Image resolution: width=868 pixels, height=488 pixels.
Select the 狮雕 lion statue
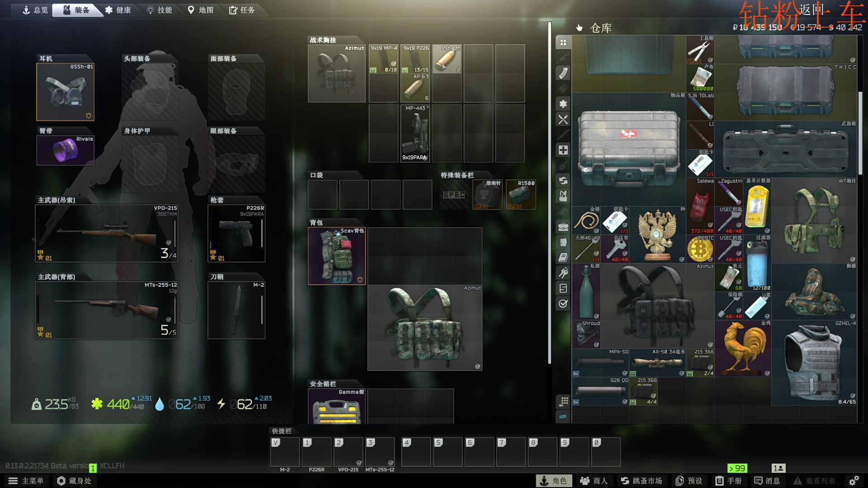click(814, 291)
